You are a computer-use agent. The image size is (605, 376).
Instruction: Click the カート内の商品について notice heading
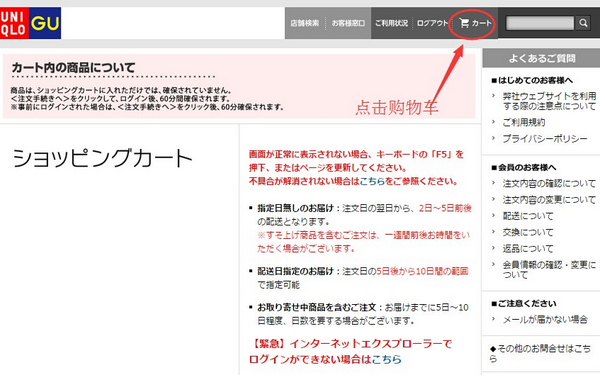tap(73, 68)
